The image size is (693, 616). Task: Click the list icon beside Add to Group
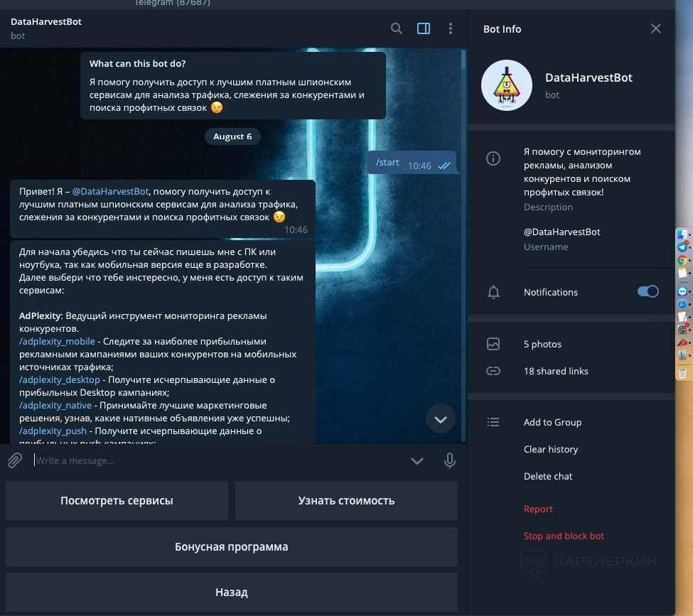[493, 422]
